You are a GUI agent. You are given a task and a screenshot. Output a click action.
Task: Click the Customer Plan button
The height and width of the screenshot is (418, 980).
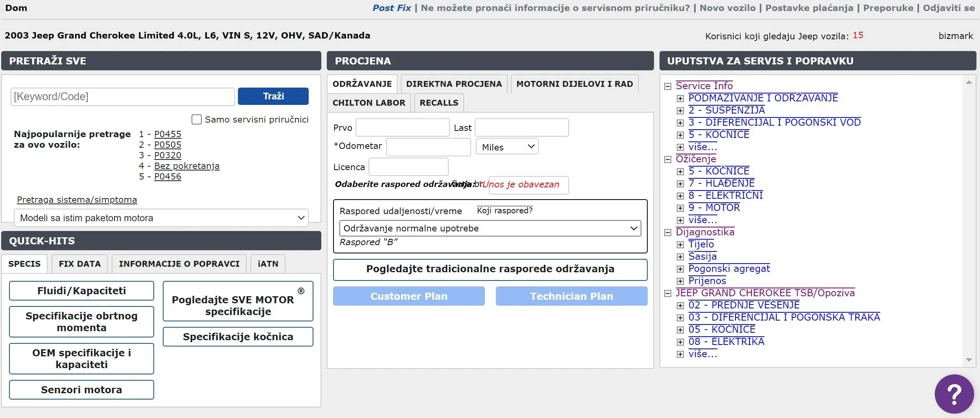(x=409, y=296)
